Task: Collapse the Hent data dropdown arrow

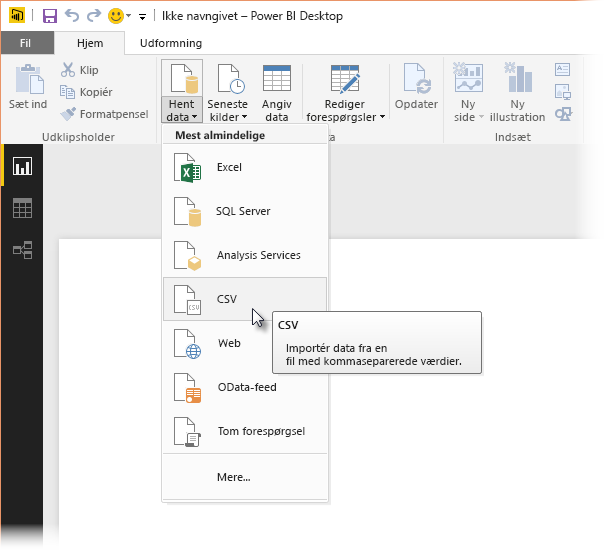Action: (194, 117)
